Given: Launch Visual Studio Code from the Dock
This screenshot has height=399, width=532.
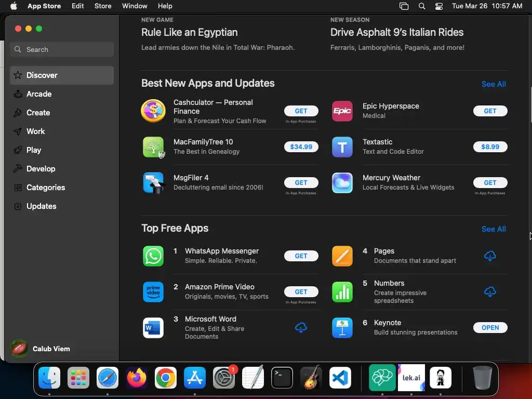Looking at the screenshot, I should click(340, 378).
